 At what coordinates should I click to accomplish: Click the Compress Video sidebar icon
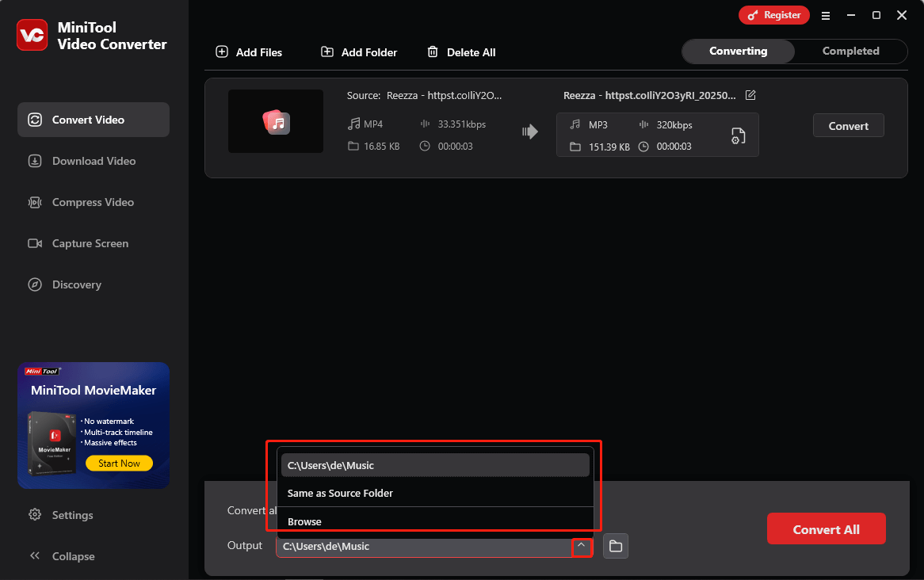coord(35,202)
